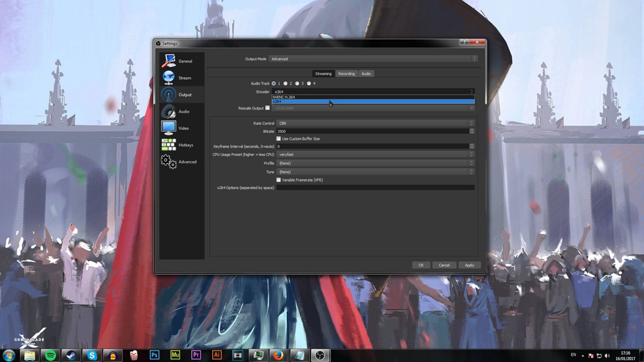Click the orange padlock taskbar icon
The width and height of the screenshot is (644, 362).
[113, 355]
